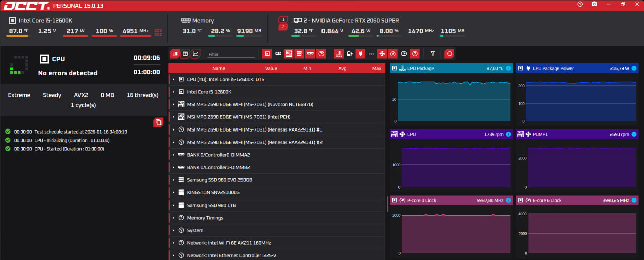This screenshot has height=260, width=644.
Task: Select GPU 2 selector button
Action: pos(283,27)
